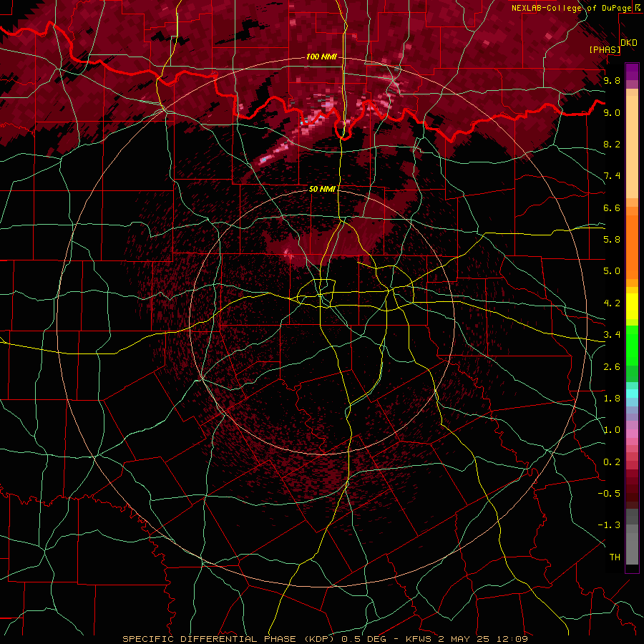The width and height of the screenshot is (644, 644).
Task: Click the 7.4 legend value
Action: pos(612,176)
